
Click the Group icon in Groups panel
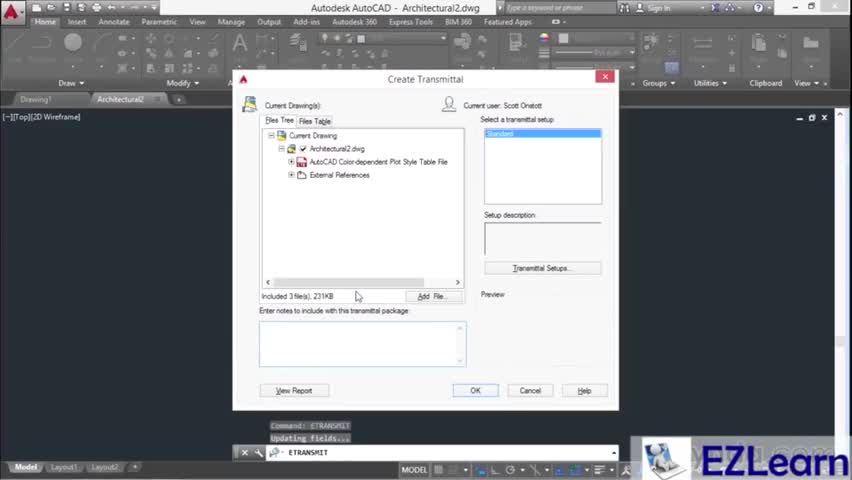click(650, 41)
